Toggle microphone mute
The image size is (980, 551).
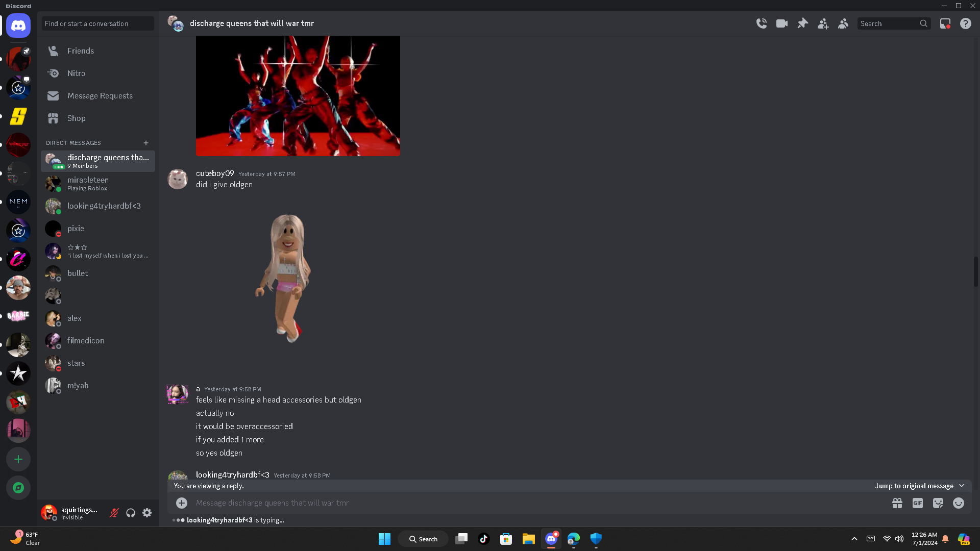click(x=114, y=513)
